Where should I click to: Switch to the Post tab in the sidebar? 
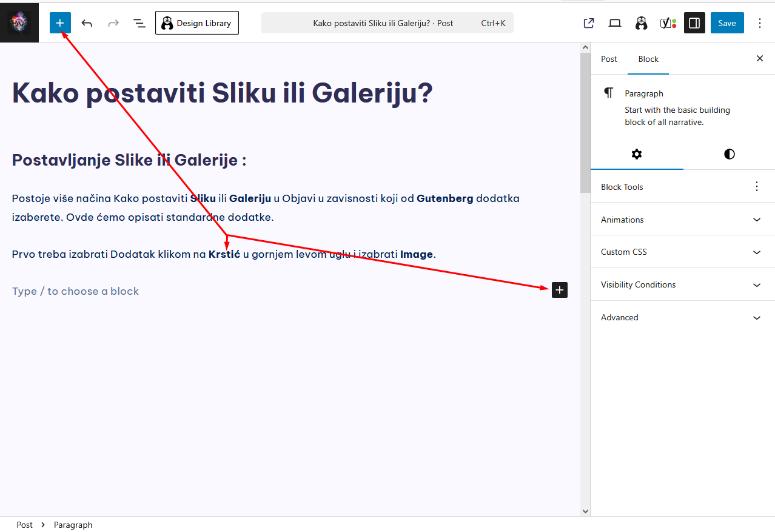[609, 59]
